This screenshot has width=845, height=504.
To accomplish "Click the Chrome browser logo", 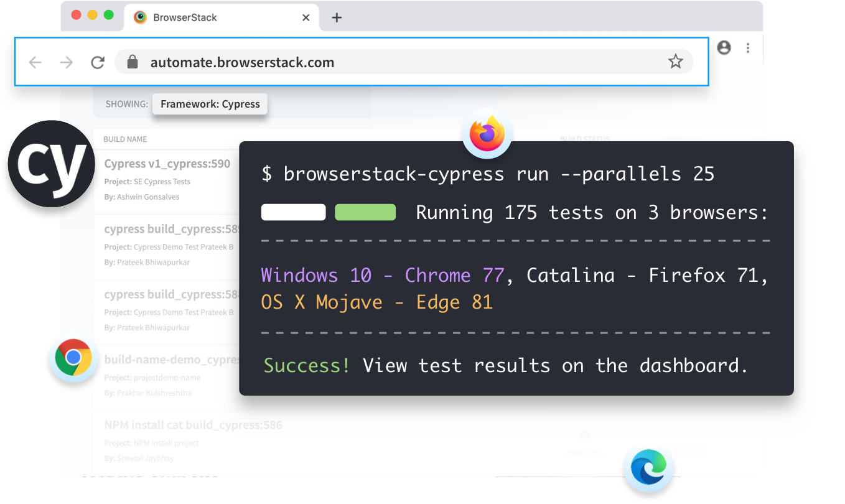I will point(73,357).
